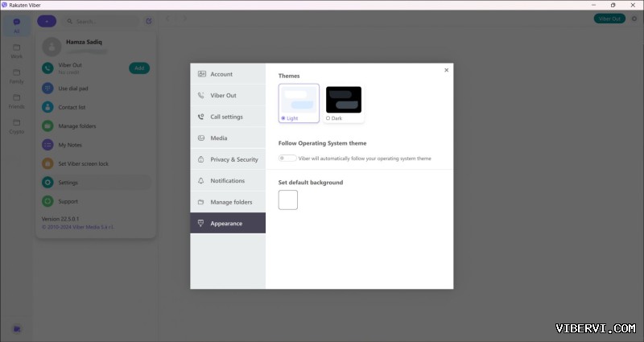The image size is (644, 342).
Task: Close the settings dialog with X
Action: coord(446,70)
